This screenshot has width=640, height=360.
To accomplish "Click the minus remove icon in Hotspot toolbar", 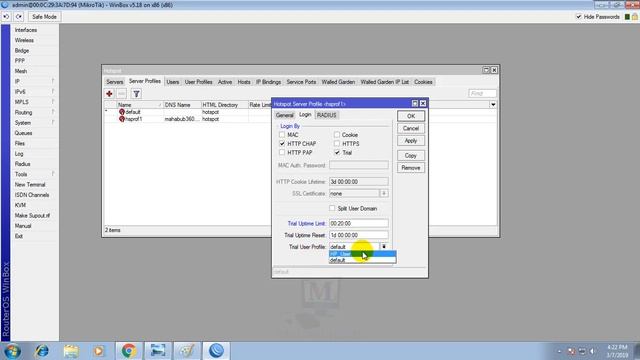I will tap(122, 94).
